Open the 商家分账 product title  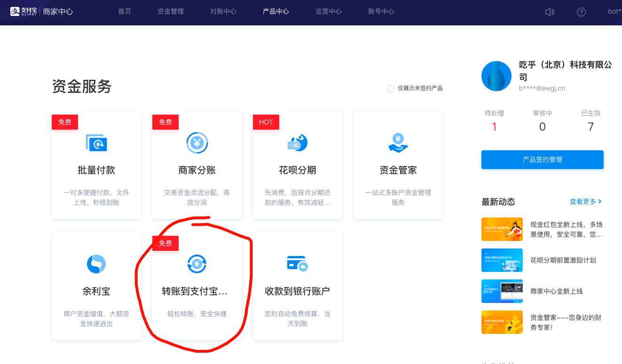tap(197, 170)
